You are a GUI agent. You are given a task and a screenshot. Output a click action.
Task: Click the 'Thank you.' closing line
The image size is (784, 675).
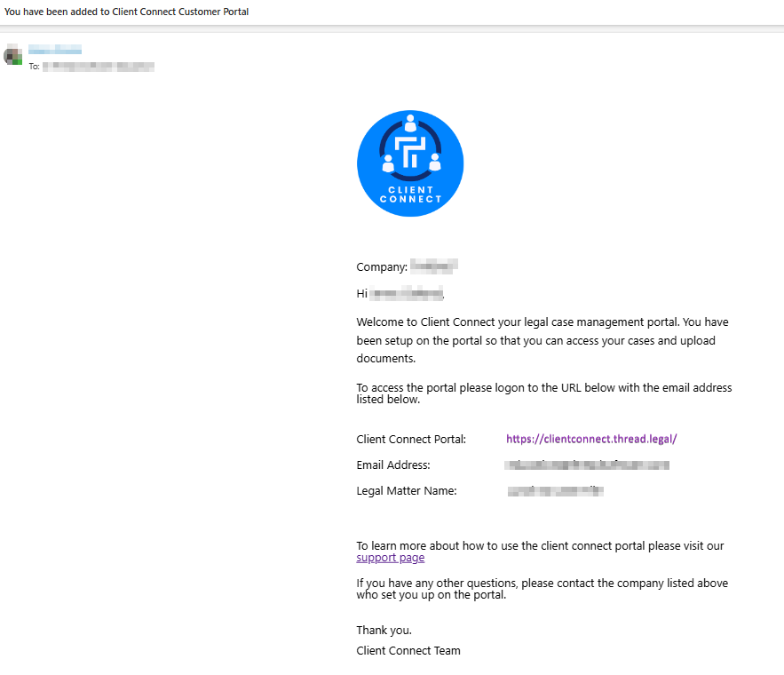point(384,630)
